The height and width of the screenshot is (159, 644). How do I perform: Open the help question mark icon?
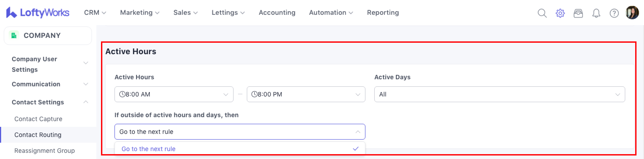point(614,13)
